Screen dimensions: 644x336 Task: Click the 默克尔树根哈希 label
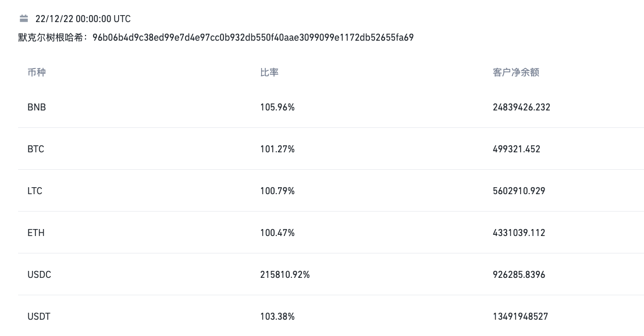pos(52,38)
